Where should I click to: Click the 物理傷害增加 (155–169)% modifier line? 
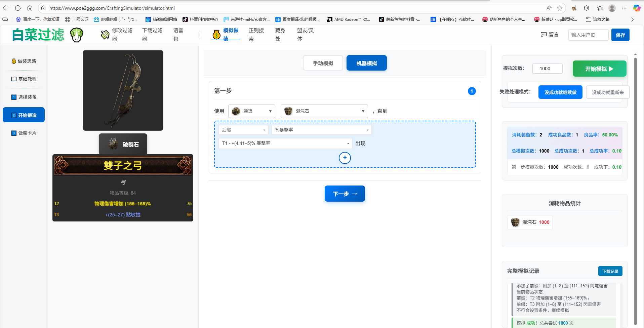(123, 204)
